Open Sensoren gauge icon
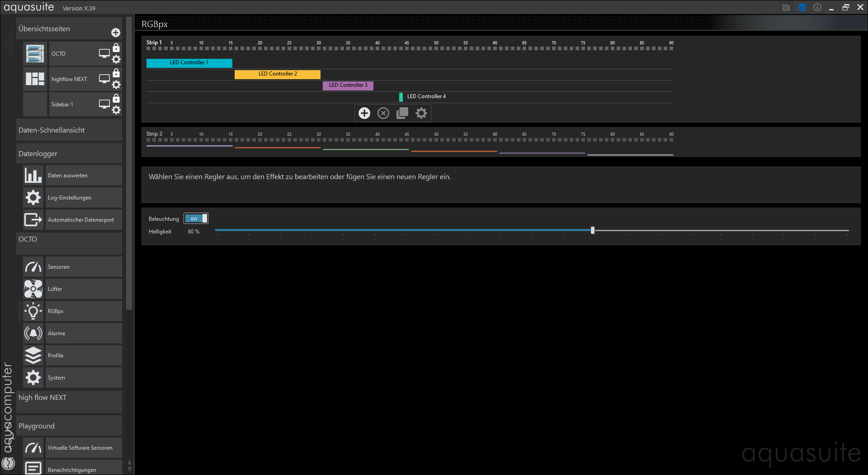 point(33,266)
